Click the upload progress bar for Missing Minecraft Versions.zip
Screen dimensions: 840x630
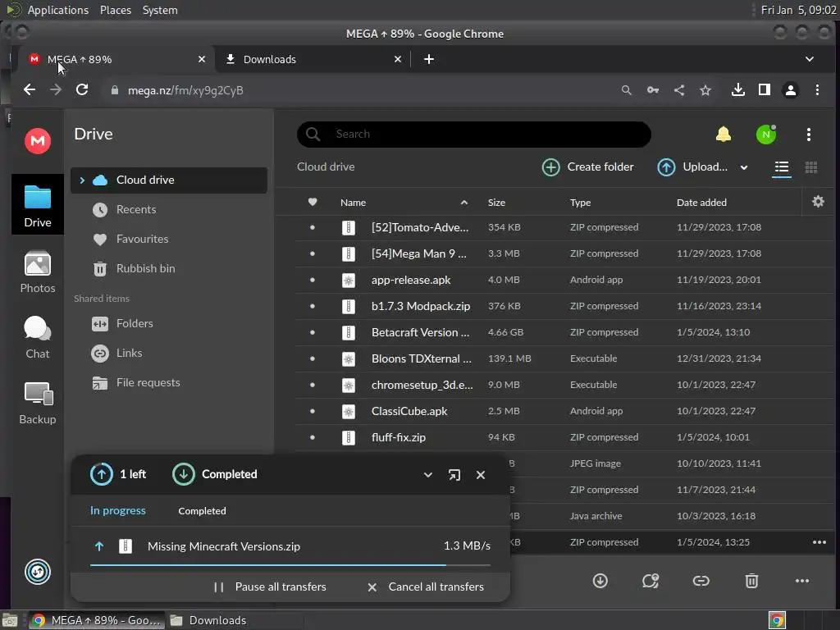[290, 564]
